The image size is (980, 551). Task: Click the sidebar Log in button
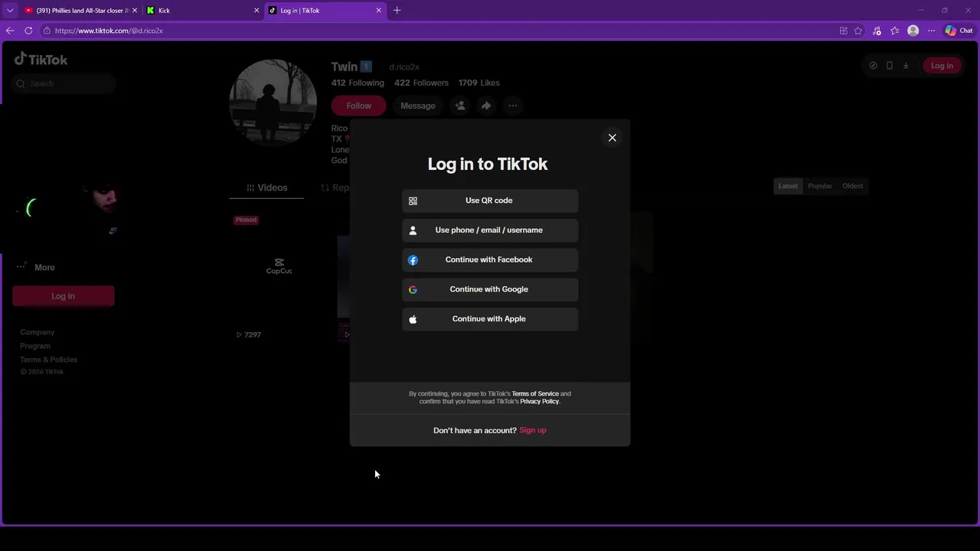[x=64, y=296]
